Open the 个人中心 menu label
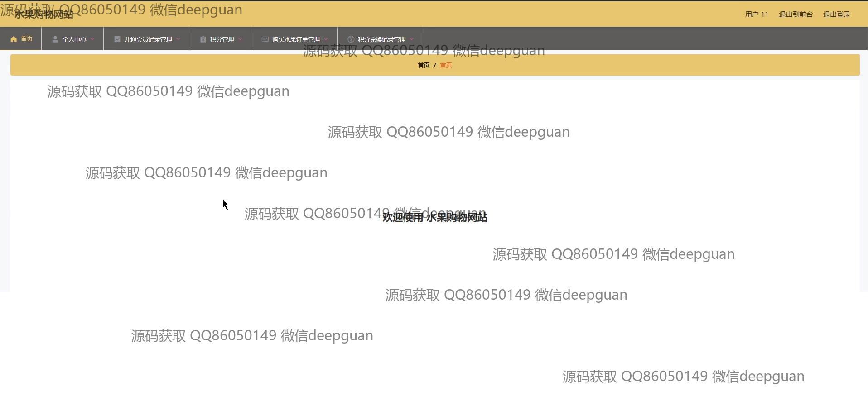Screen dimensions: 868x420 (74, 39)
